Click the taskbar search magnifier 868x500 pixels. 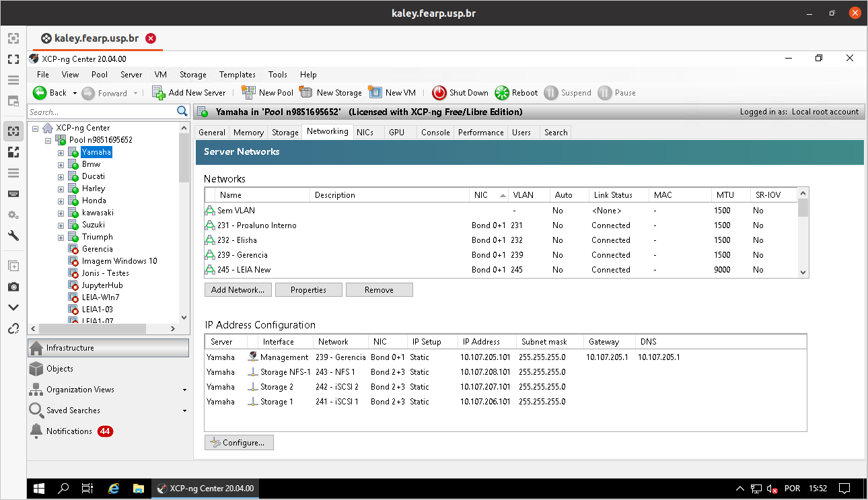pos(63,489)
